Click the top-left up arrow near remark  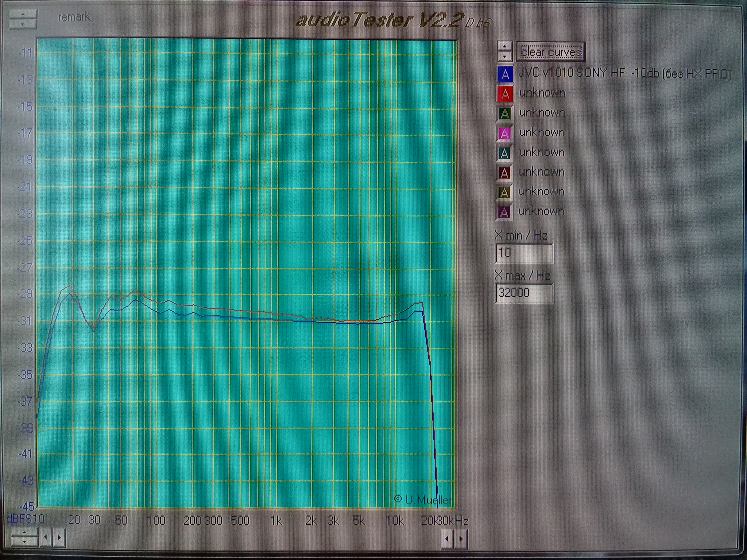coord(23,14)
